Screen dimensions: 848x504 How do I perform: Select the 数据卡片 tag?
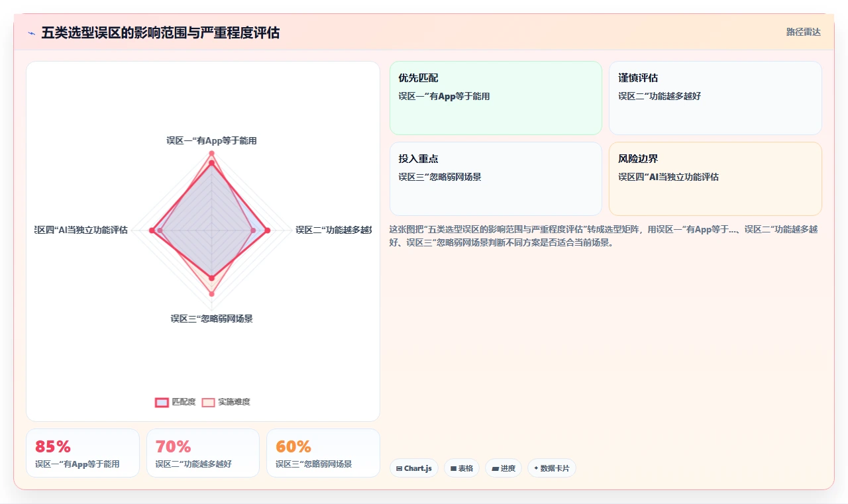(x=552, y=468)
